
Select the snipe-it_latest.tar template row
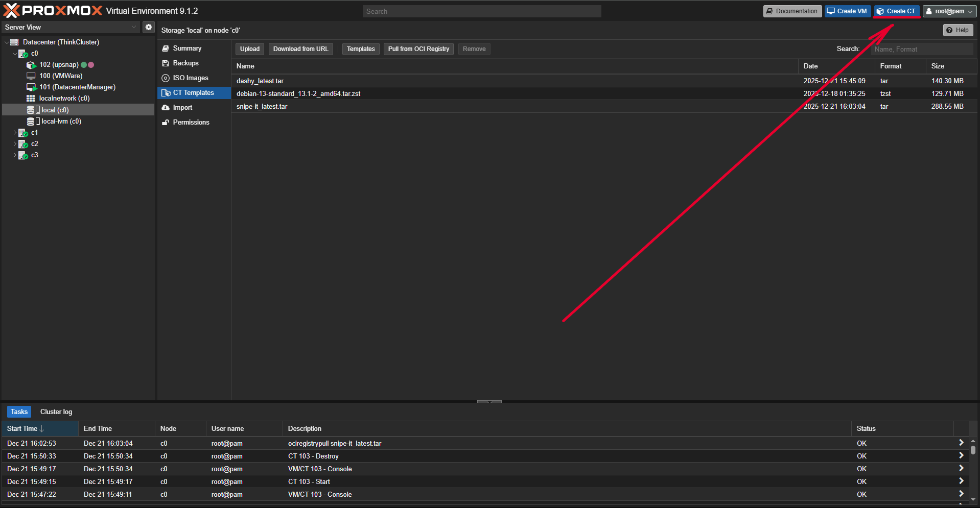[x=262, y=107]
